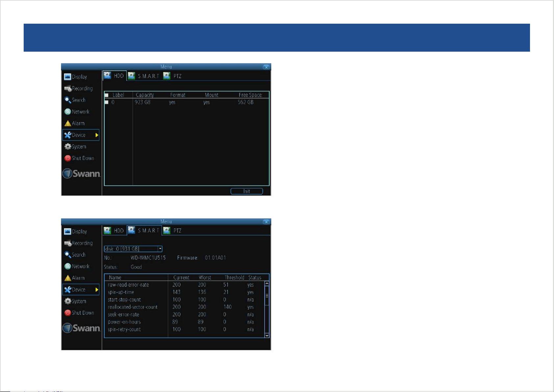
Task: Select the seek-error-rate row
Action: coord(184,314)
